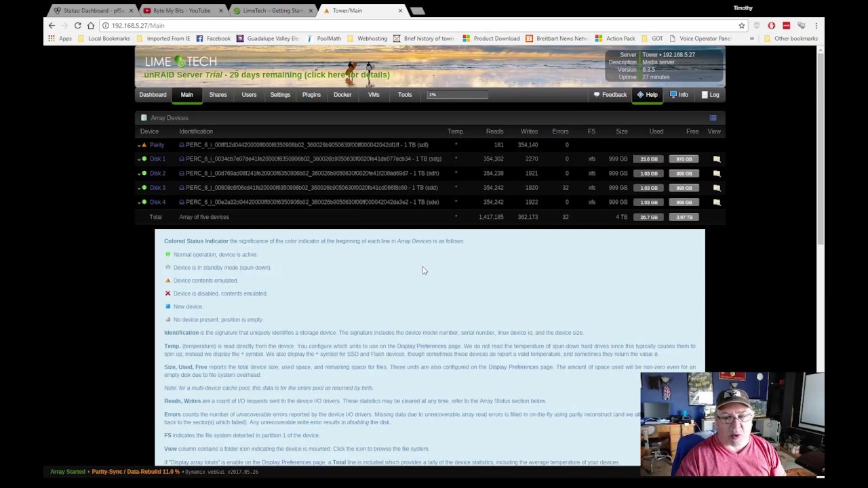Select the Main menu tab

tap(186, 95)
